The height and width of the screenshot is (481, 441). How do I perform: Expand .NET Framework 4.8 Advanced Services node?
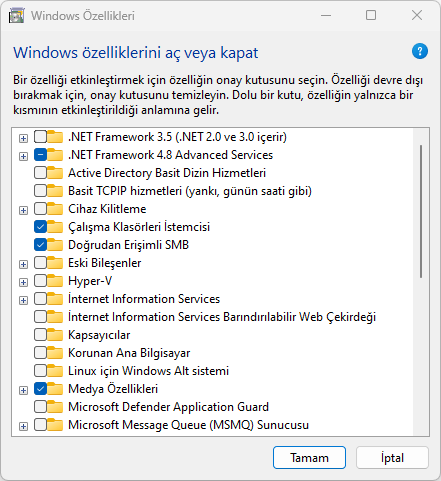tap(23, 156)
